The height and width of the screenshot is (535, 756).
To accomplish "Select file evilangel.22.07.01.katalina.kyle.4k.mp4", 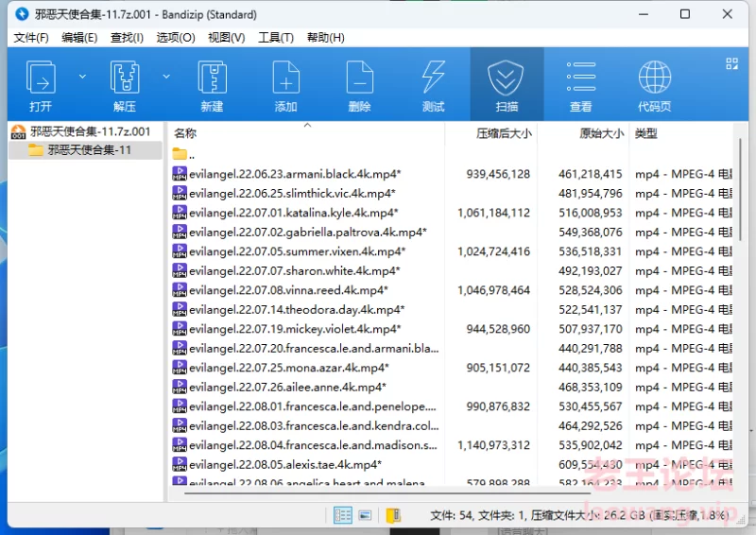I will tap(294, 213).
